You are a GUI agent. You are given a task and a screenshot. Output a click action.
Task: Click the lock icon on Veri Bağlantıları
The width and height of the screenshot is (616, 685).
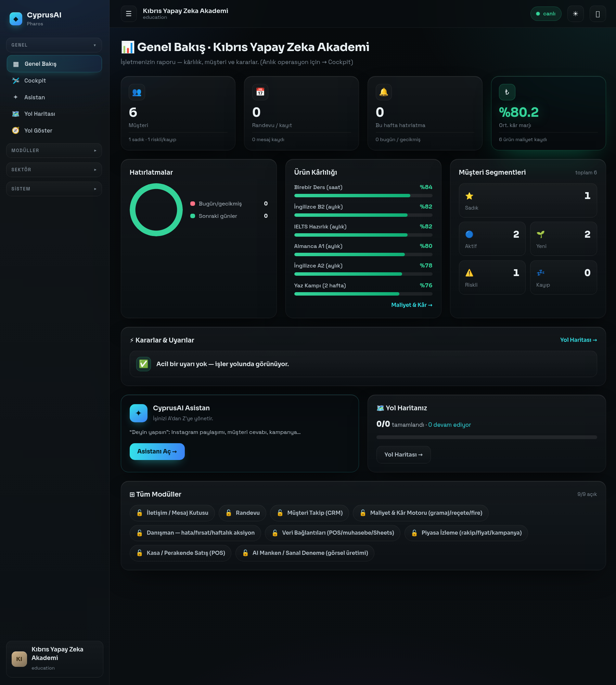[275, 533]
